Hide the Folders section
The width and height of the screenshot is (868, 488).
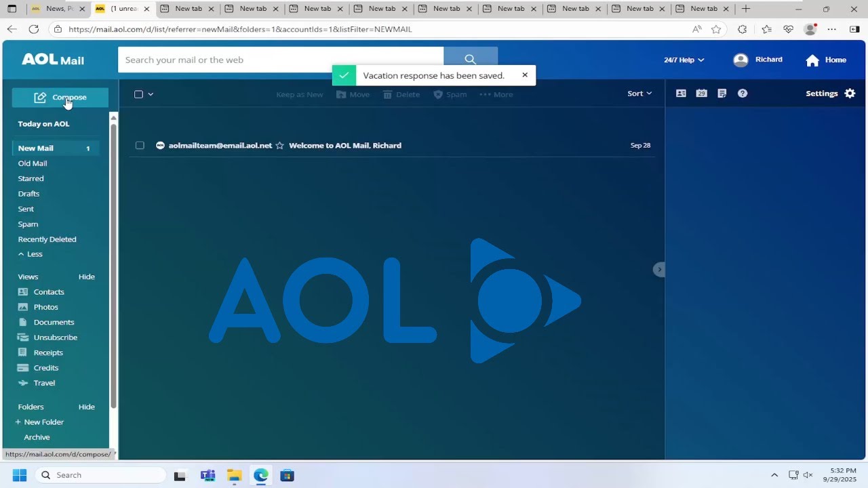point(87,407)
